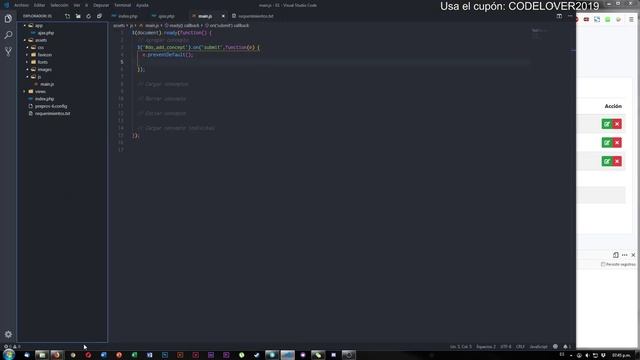The height and width of the screenshot is (360, 640).
Task: Click green edit button in first table row
Action: [x=607, y=124]
